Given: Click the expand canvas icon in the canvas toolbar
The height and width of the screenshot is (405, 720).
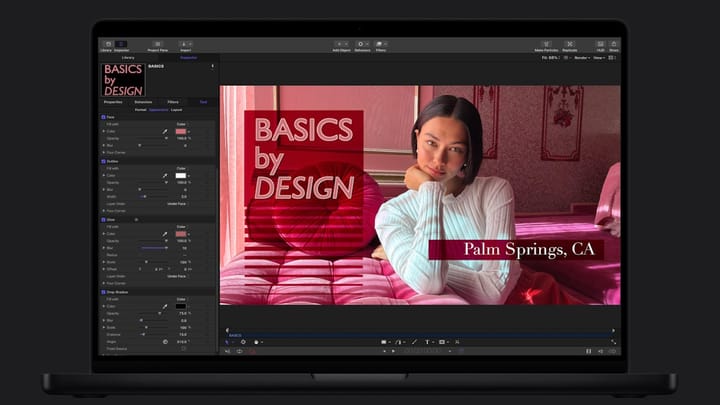Looking at the screenshot, I should point(613,342).
